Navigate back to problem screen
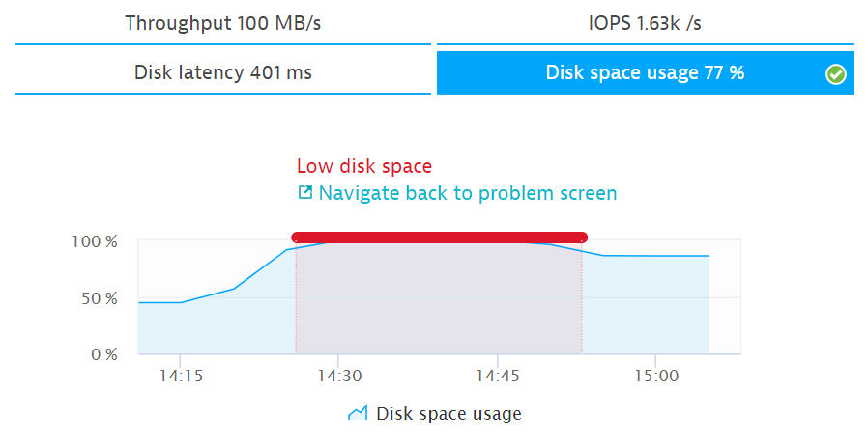 [x=467, y=193]
